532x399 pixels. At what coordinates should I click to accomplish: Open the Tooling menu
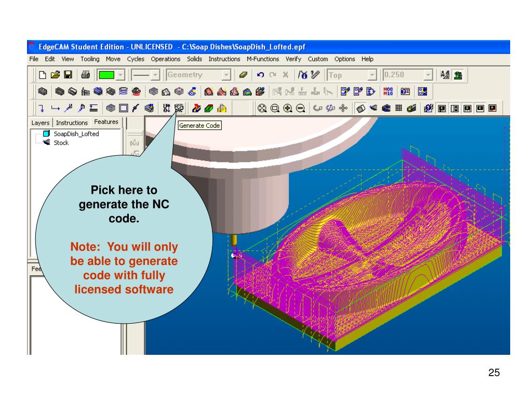pos(90,59)
